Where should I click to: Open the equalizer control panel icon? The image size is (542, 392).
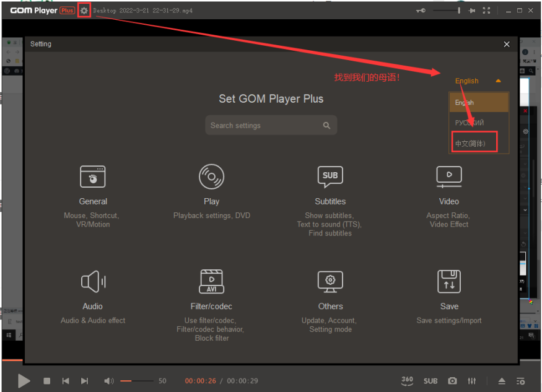(472, 381)
